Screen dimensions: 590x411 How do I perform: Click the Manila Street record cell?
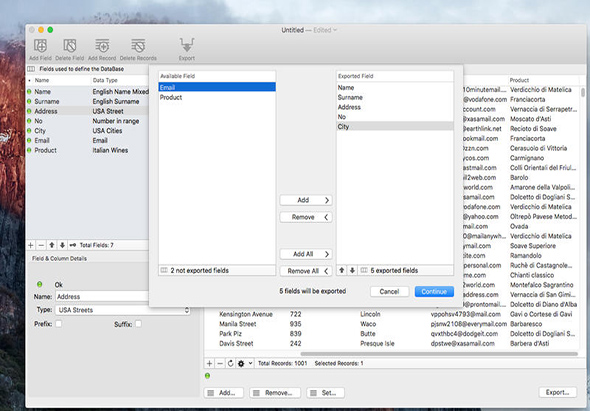point(237,324)
